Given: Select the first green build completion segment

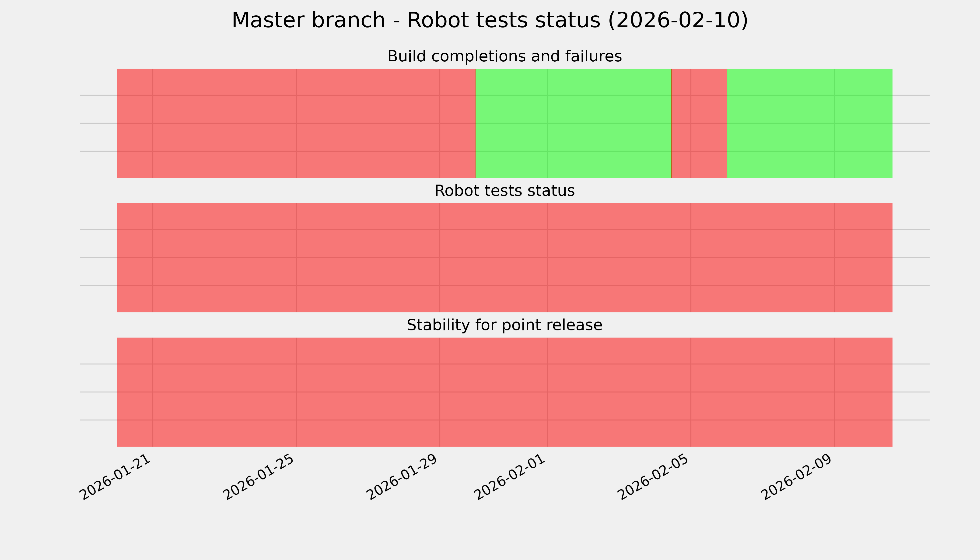Looking at the screenshot, I should click(574, 123).
